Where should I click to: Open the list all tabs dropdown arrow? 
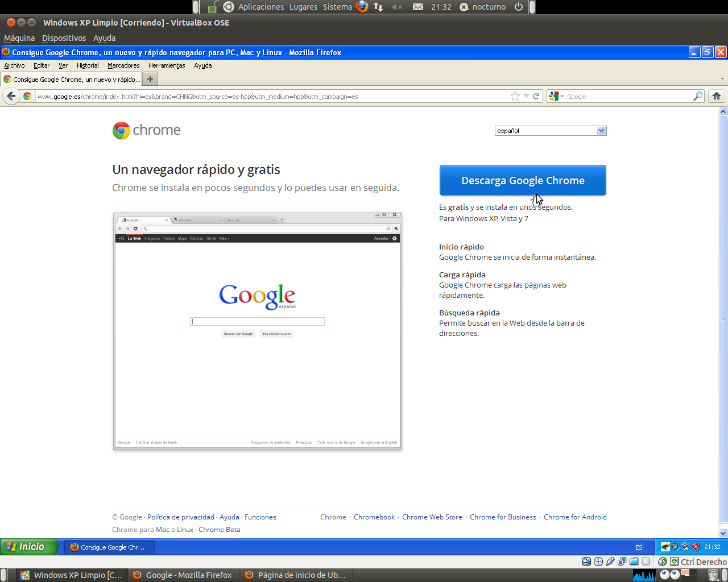[x=722, y=79]
